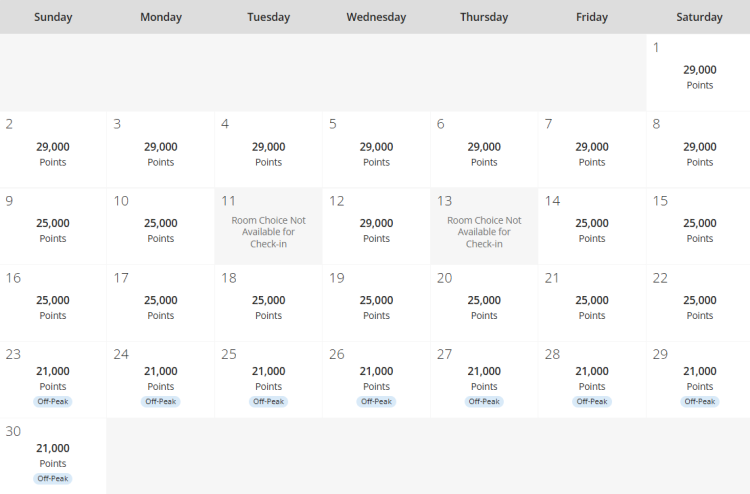750x494 pixels.
Task: Click the Saturday column header
Action: [x=700, y=17]
